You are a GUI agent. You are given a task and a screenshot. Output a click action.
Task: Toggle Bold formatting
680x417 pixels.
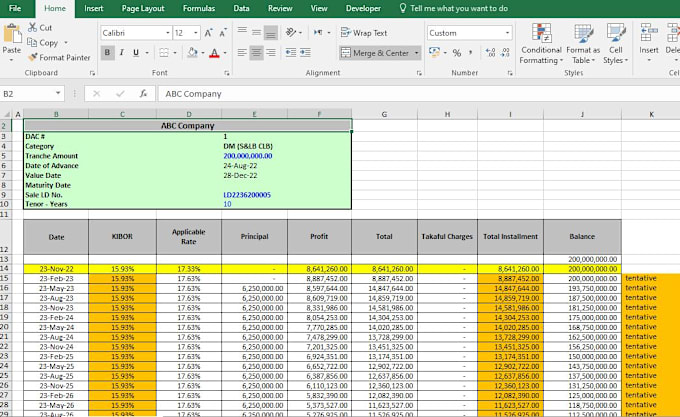pos(107,53)
